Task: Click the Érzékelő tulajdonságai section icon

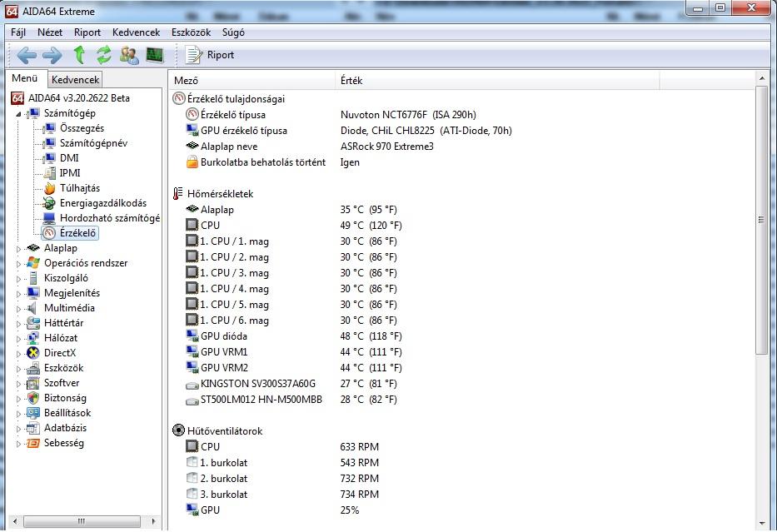Action: [178, 98]
